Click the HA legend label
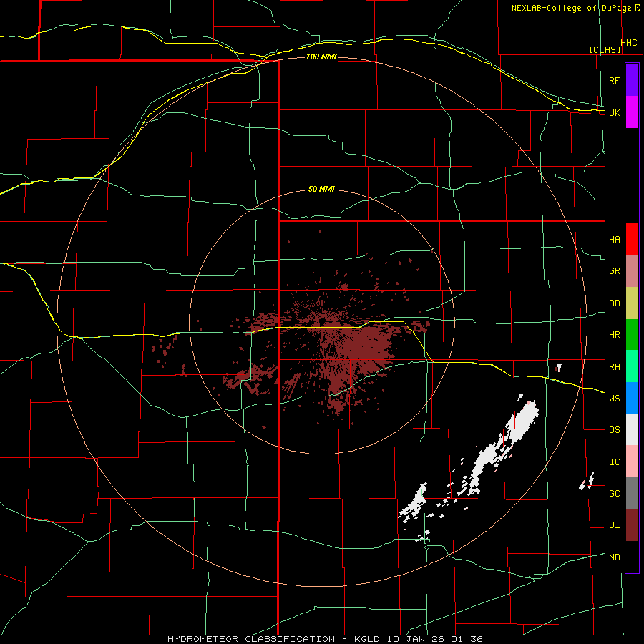The width and height of the screenshot is (644, 644). [614, 240]
